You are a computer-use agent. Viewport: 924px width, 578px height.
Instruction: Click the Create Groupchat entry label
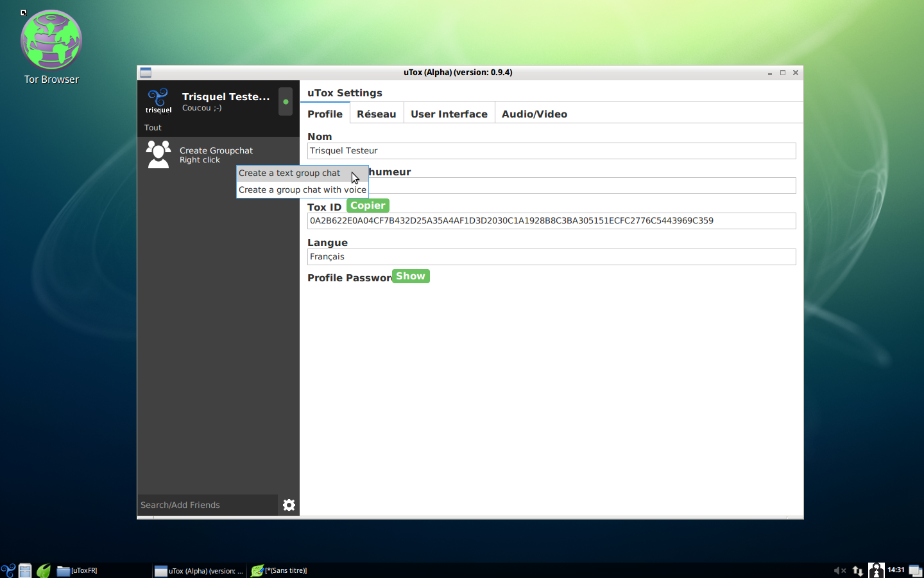216,150
